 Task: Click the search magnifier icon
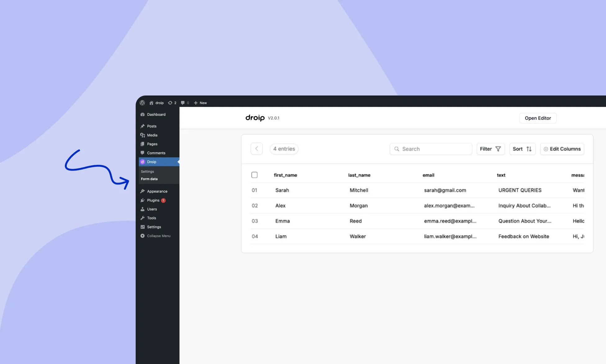tap(397, 149)
